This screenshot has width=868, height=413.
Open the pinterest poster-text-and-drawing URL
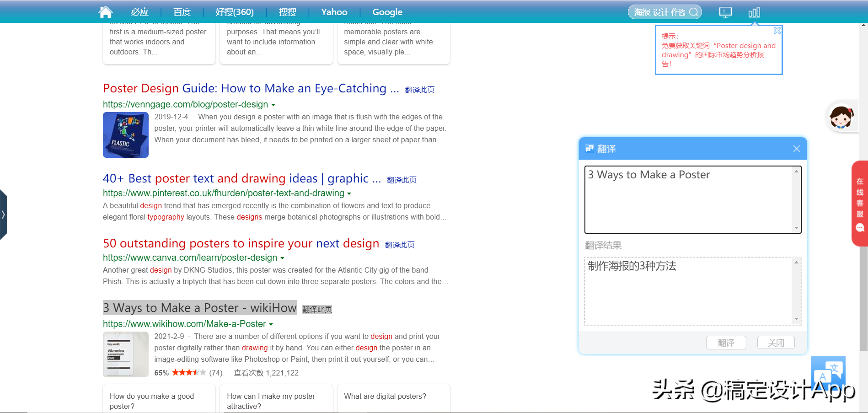pyautogui.click(x=224, y=193)
